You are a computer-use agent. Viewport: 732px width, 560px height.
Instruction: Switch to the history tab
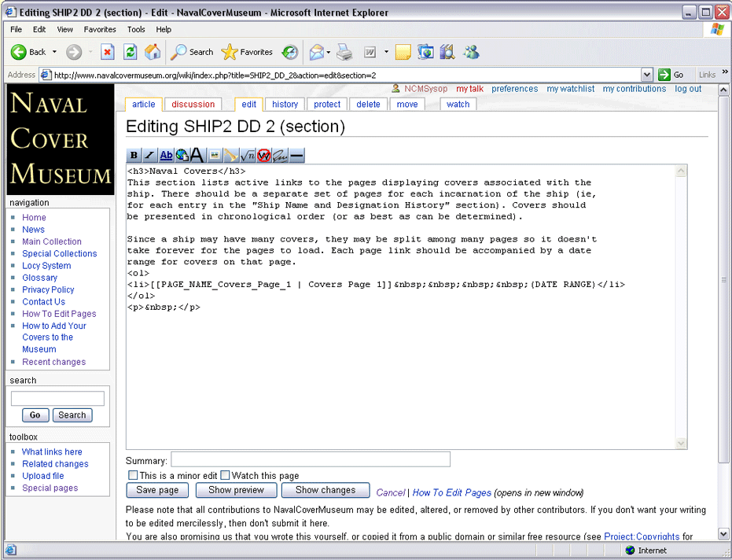pos(285,104)
